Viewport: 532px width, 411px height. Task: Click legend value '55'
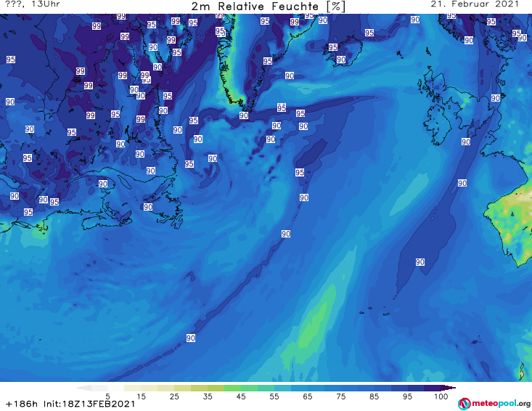tap(274, 396)
